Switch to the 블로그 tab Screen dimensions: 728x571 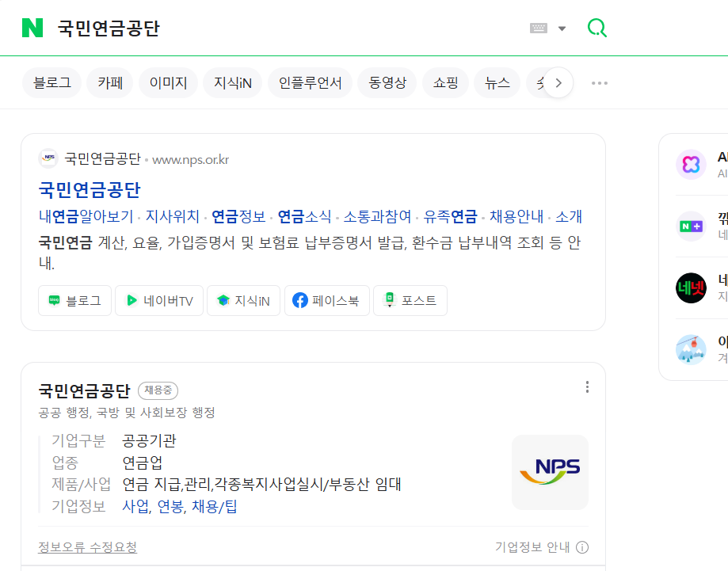tap(52, 82)
